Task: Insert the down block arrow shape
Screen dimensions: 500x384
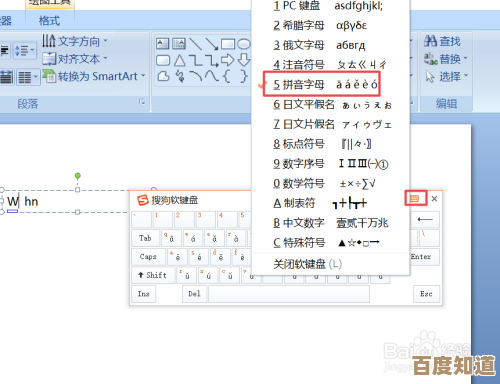Action: coord(244,60)
